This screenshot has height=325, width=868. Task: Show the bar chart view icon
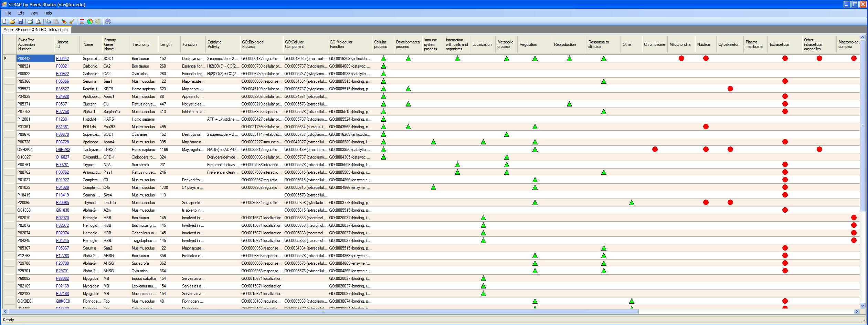click(82, 21)
